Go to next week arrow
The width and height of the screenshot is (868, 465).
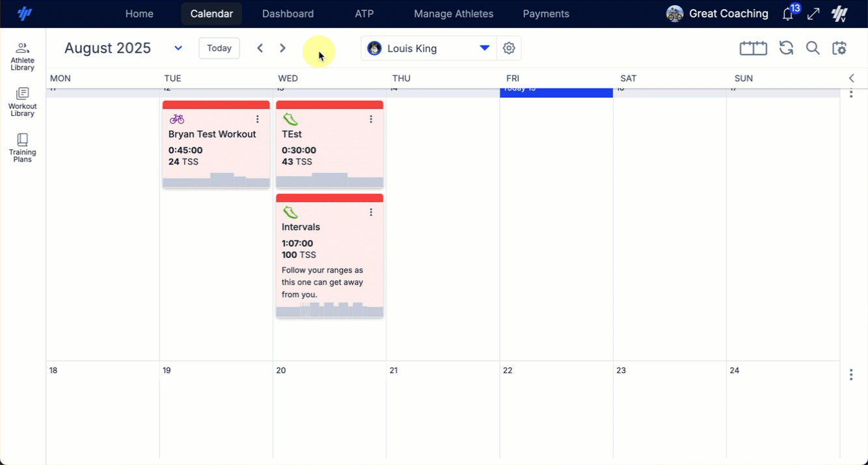[x=282, y=48]
